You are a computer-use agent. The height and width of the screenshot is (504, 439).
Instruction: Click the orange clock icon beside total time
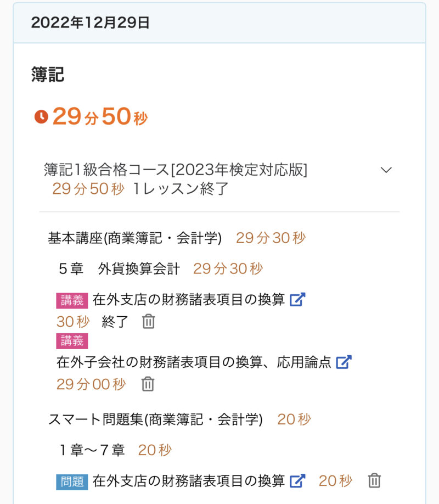click(x=41, y=116)
